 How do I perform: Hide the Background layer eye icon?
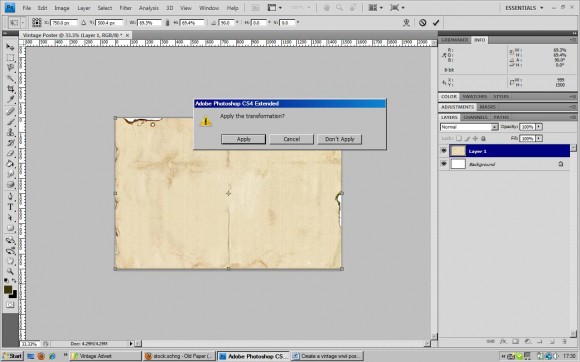click(x=444, y=164)
